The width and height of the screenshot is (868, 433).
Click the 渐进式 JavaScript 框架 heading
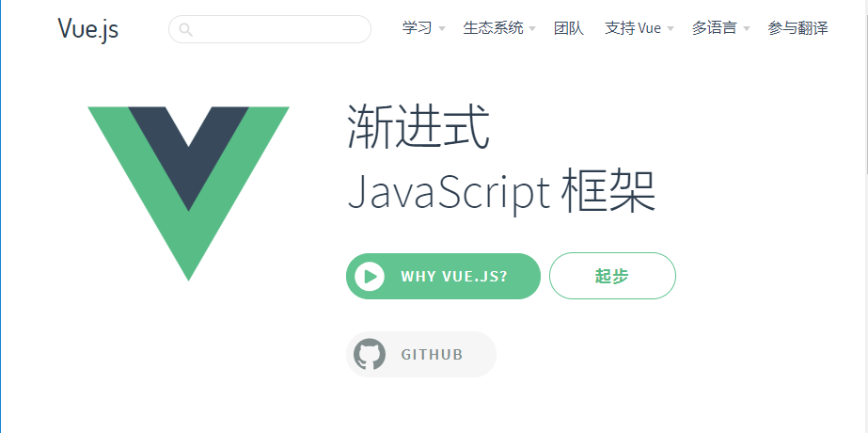tap(501, 160)
